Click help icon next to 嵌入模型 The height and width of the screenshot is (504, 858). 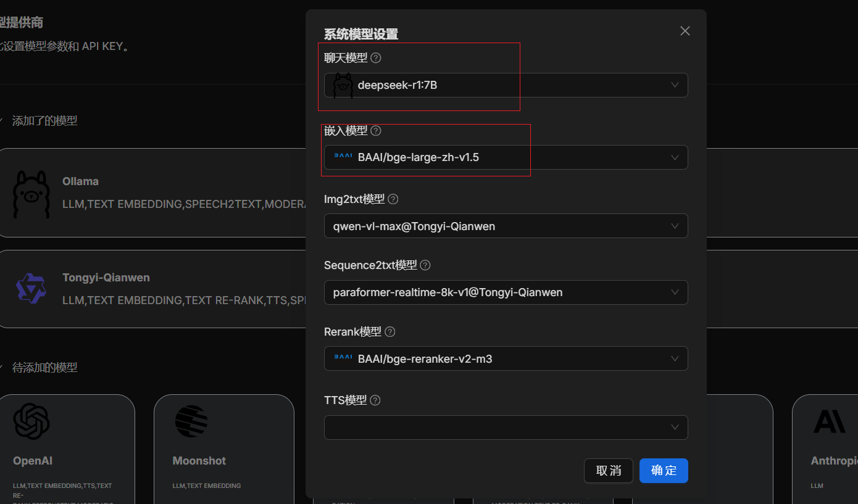coord(376,131)
